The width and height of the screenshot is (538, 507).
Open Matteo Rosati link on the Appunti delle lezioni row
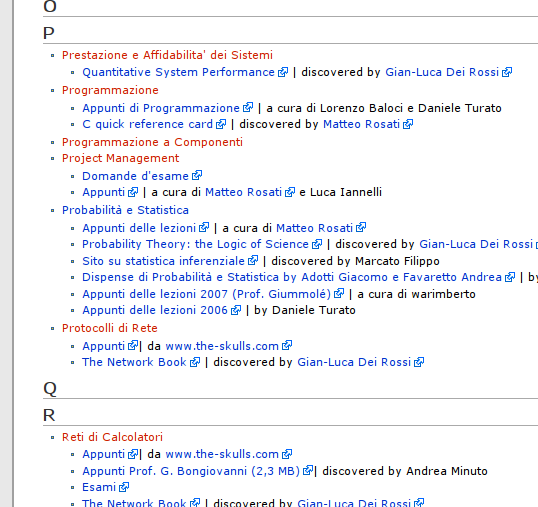tap(315, 228)
